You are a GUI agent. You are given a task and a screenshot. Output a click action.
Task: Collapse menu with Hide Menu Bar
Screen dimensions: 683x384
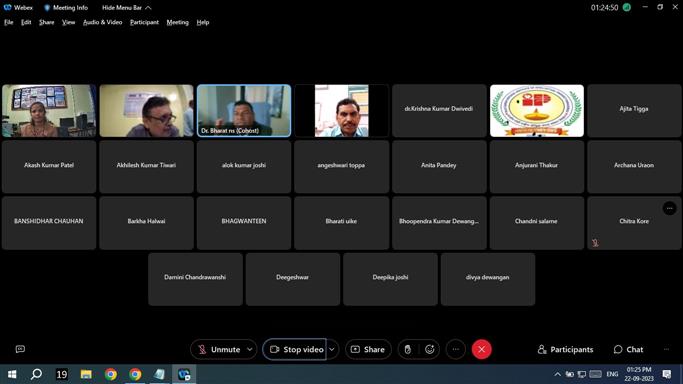coord(126,8)
